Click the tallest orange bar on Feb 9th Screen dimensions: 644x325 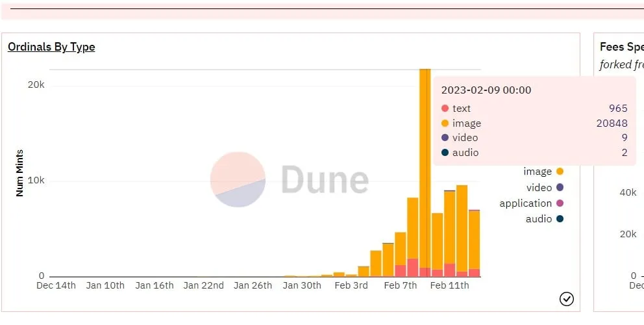425,162
